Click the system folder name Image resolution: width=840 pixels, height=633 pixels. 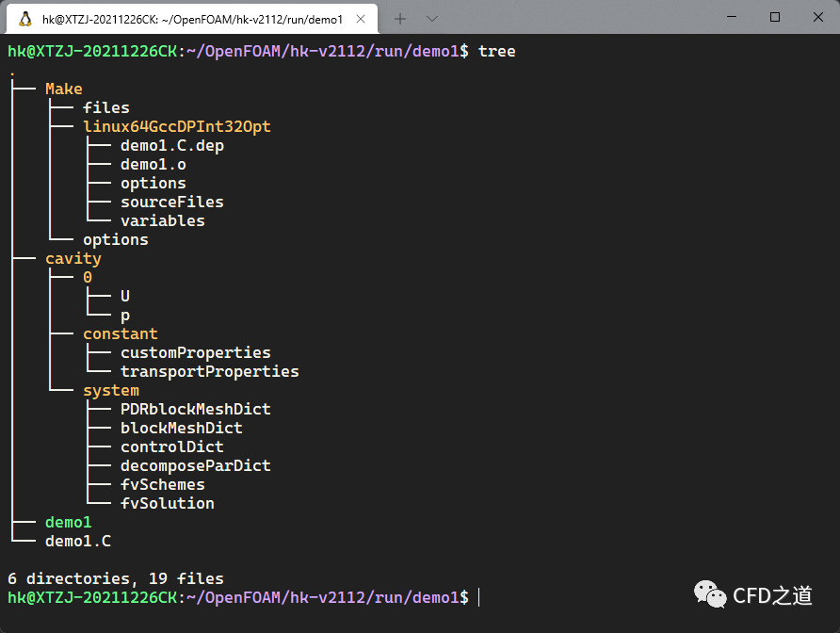coord(111,390)
